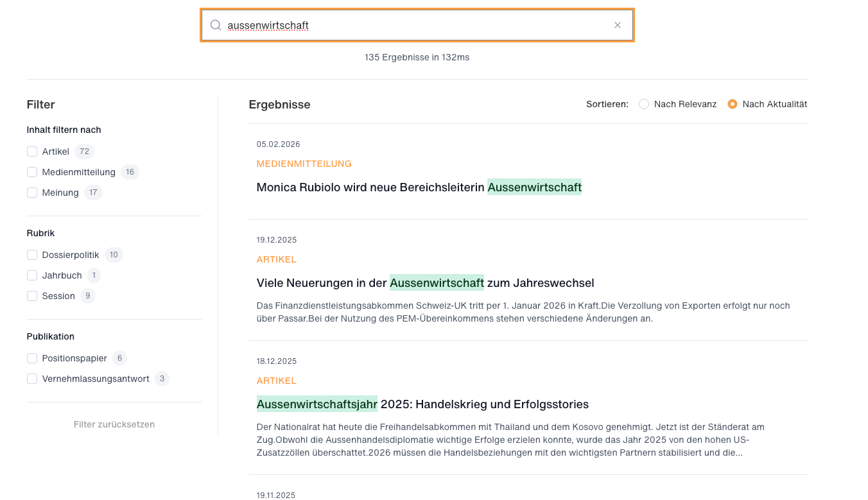Clear the search field with X icon

tap(617, 25)
